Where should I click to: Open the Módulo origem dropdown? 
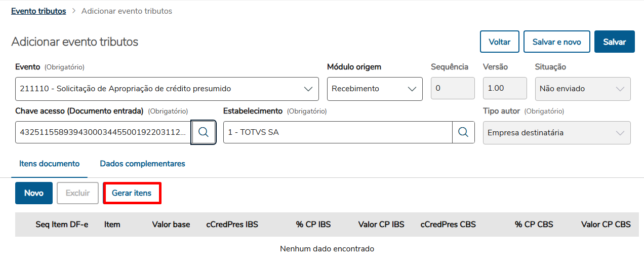click(412, 89)
